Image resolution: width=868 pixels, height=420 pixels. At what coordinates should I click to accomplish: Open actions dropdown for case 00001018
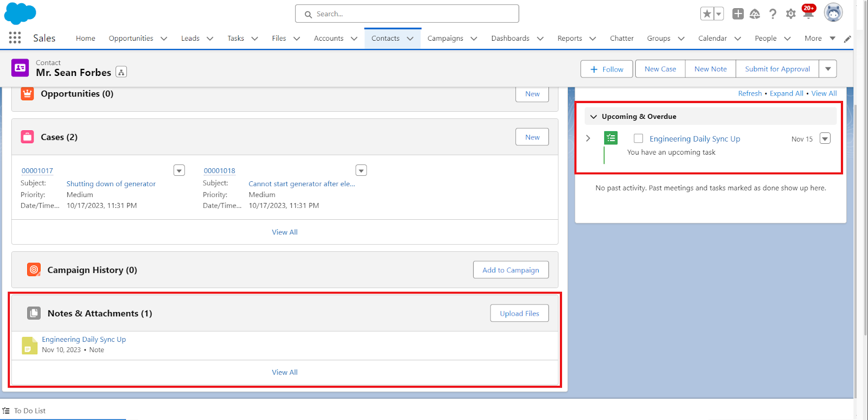pos(361,170)
